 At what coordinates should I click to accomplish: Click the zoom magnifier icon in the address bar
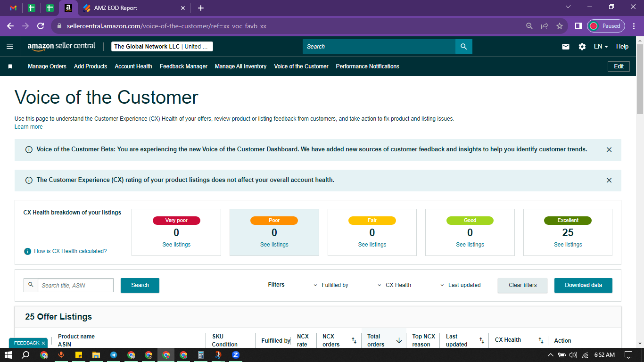tap(529, 26)
